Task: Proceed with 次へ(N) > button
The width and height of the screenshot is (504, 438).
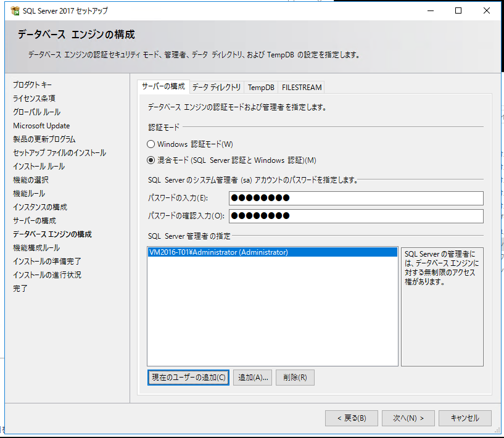Action: tap(408, 418)
